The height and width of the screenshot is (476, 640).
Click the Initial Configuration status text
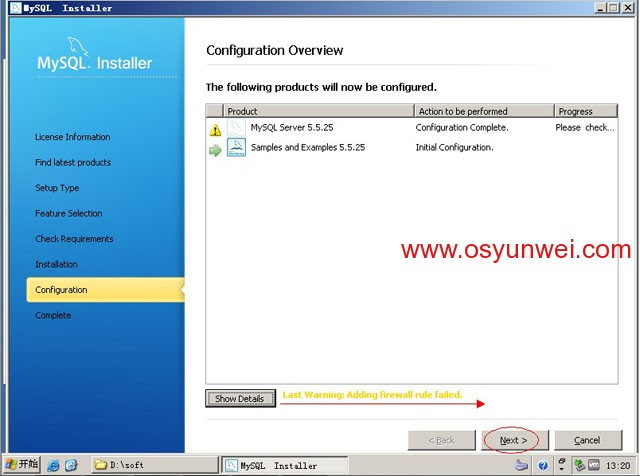454,147
